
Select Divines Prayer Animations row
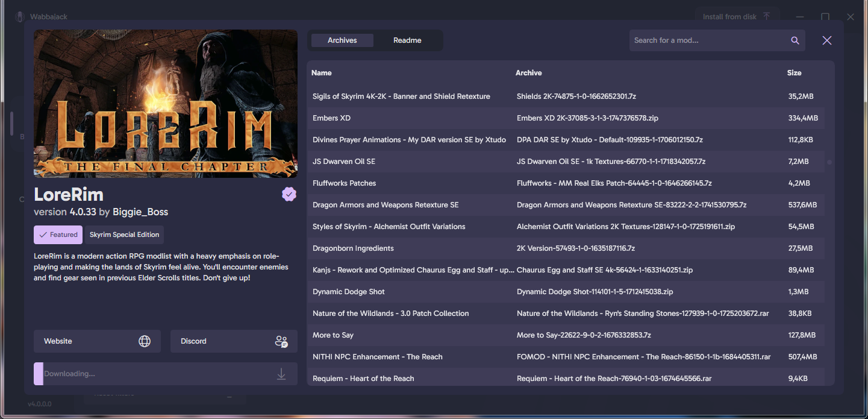click(x=566, y=140)
